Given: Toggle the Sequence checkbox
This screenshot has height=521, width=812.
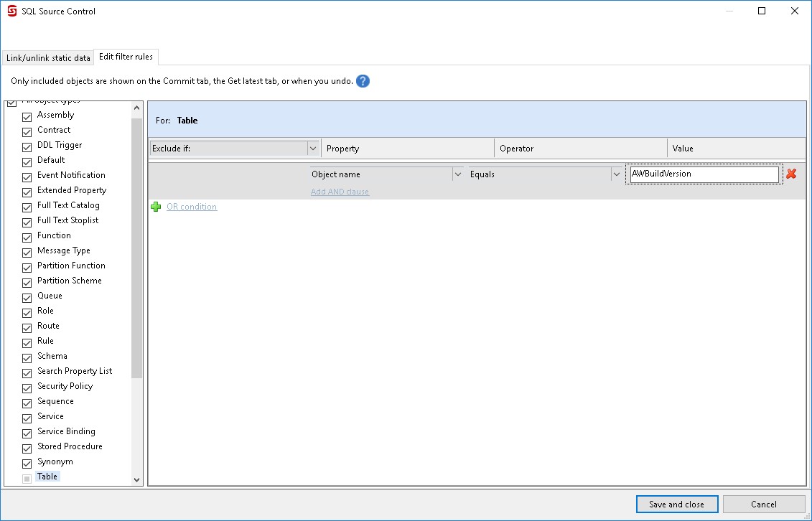Looking at the screenshot, I should click(27, 403).
